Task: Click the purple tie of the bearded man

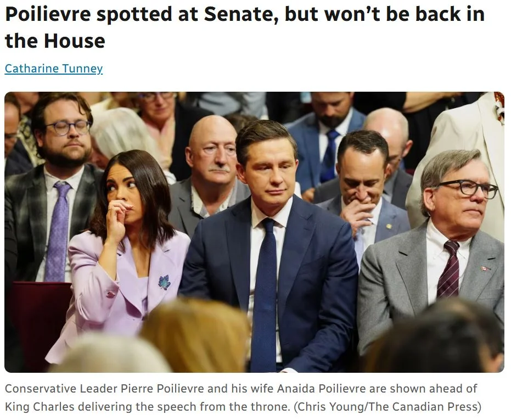Action: pyautogui.click(x=58, y=232)
